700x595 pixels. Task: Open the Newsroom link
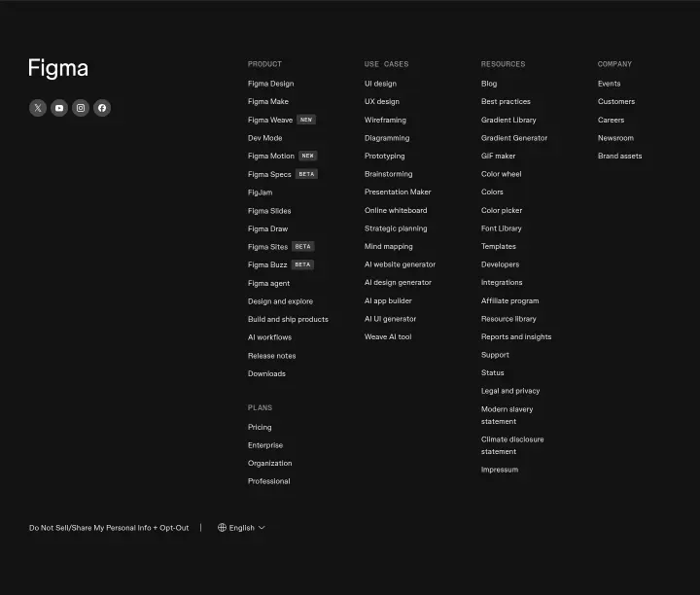(x=615, y=138)
